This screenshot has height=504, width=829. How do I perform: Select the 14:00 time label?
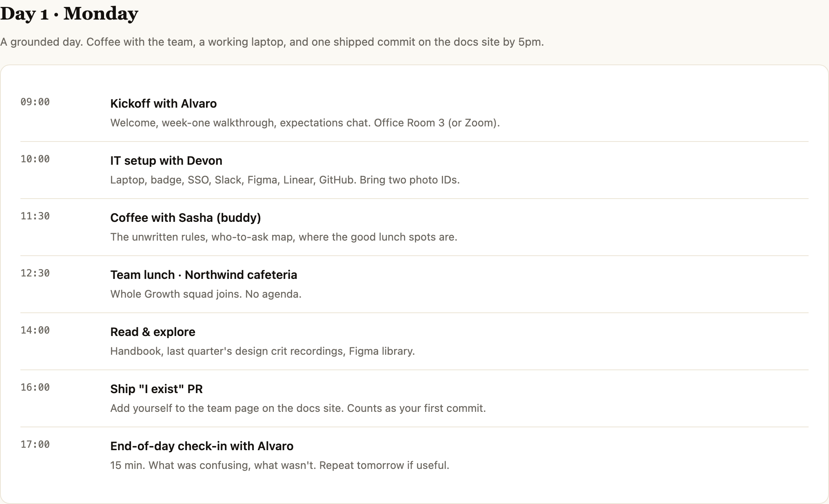coord(35,330)
